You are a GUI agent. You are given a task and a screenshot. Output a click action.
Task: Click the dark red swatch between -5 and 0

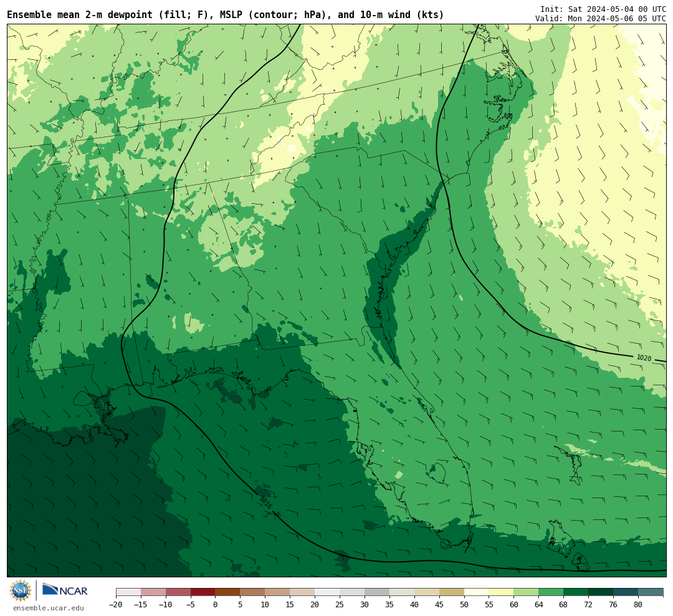tap(203, 592)
